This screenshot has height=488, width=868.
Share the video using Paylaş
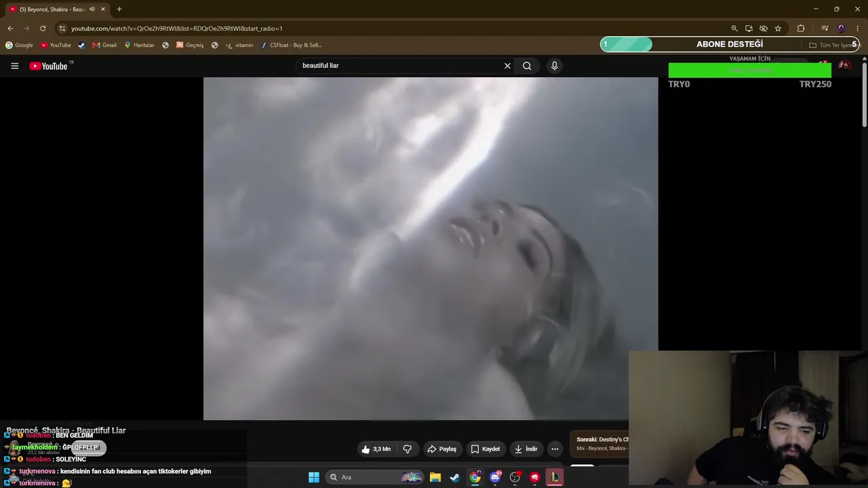point(441,449)
